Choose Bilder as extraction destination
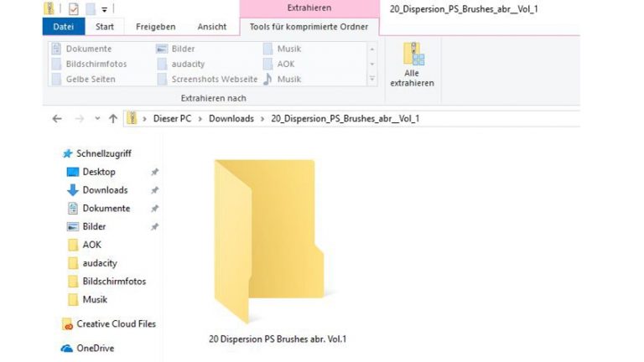 (x=176, y=49)
